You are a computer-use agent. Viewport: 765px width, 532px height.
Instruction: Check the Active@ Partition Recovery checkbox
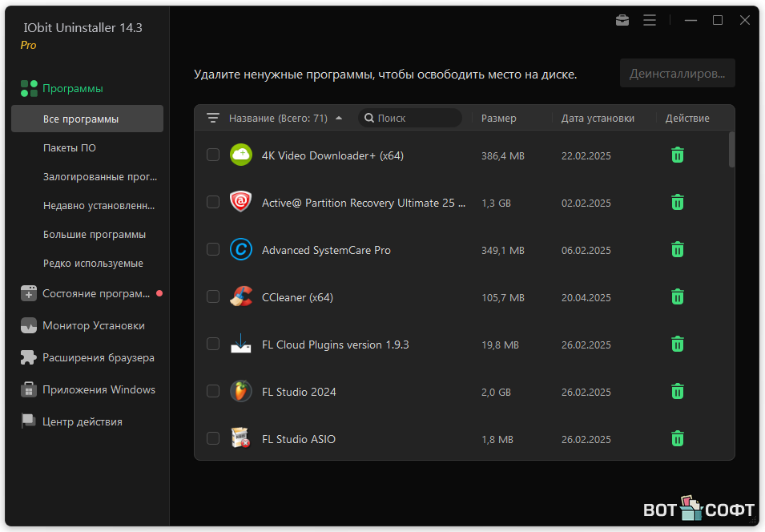click(x=213, y=202)
